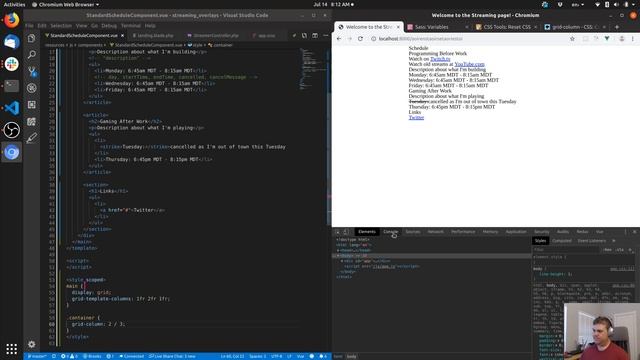
Task: Click the Chromium address bar
Action: pos(469,39)
